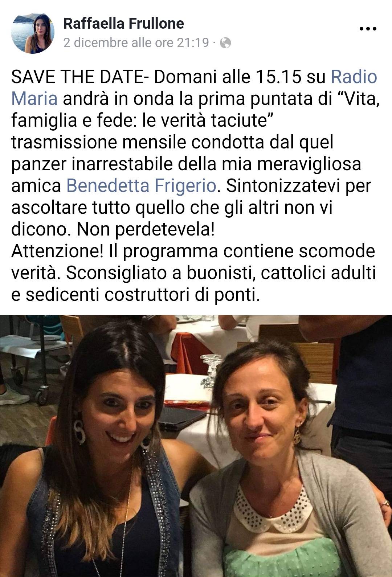This screenshot has width=392, height=577.
Task: Open the three-dots post options menu
Action: point(367,29)
